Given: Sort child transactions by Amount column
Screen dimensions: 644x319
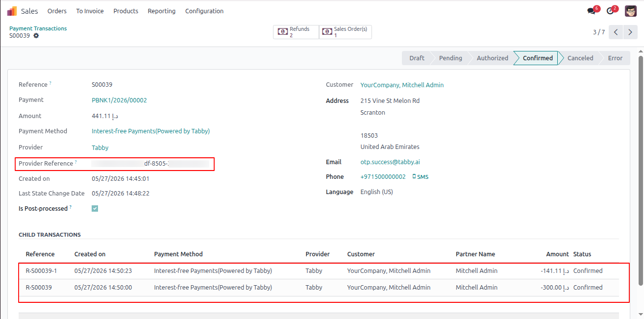Looking at the screenshot, I should tap(558, 254).
